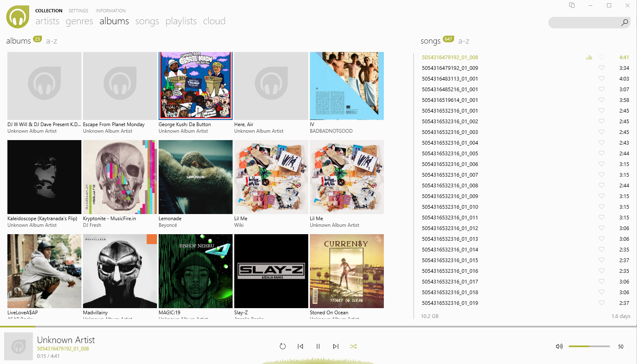Open the George Kush: Da Button album
Viewport: 637px width, 364px height.
196,86
